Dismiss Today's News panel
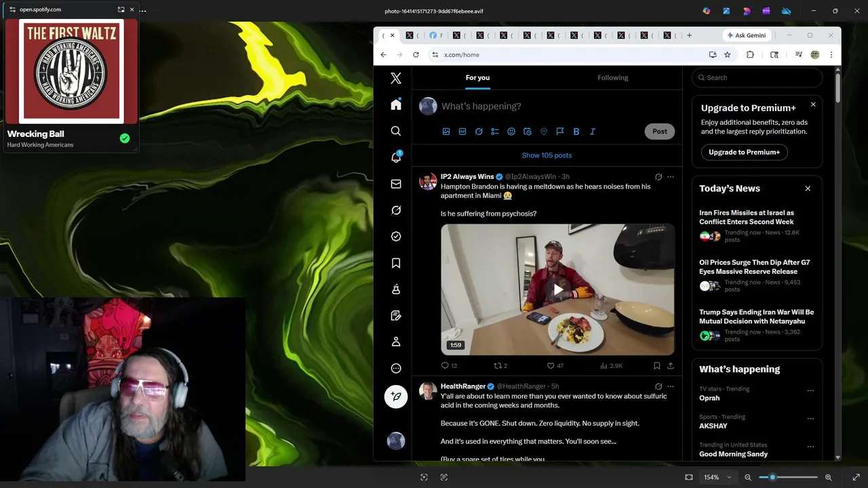 click(808, 188)
